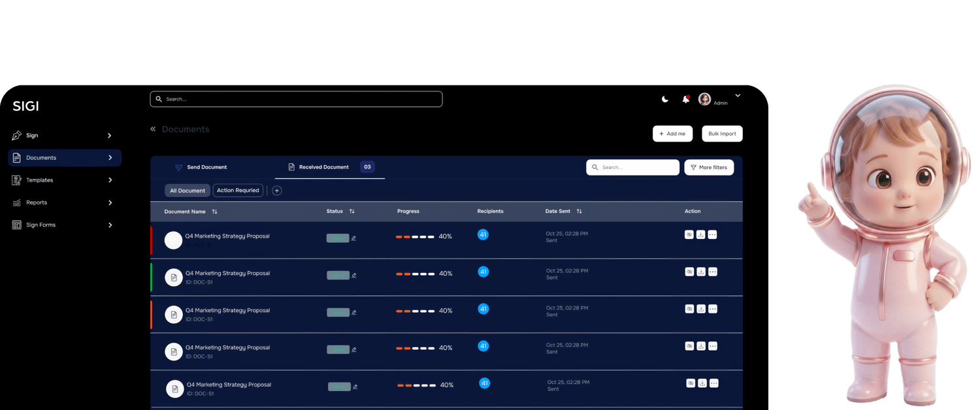Toggle hide icon in red-marked row
This screenshot has width=980, height=410.
click(x=689, y=234)
